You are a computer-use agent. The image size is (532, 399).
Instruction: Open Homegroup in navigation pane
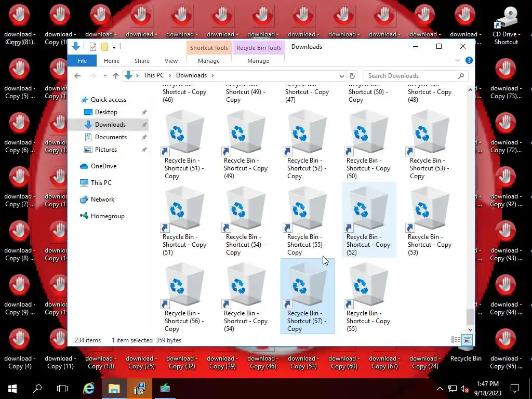tap(108, 216)
